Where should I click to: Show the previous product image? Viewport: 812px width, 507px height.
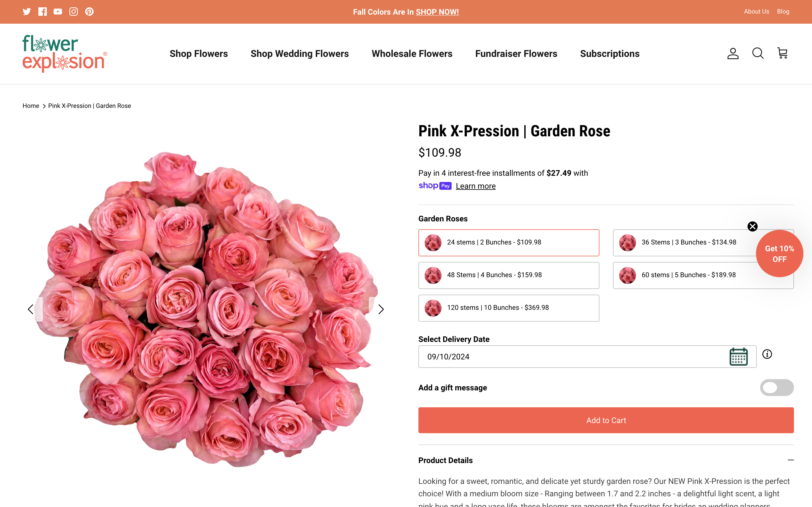pos(30,309)
